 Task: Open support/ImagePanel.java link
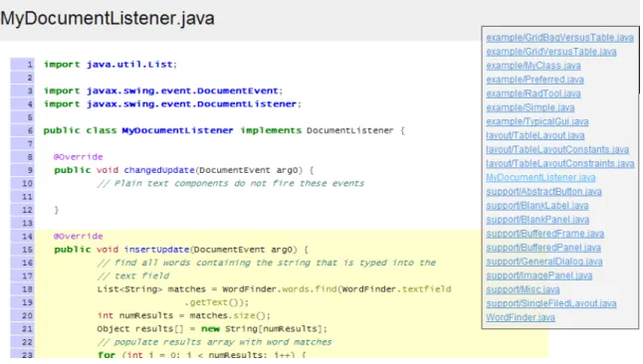pos(539,275)
